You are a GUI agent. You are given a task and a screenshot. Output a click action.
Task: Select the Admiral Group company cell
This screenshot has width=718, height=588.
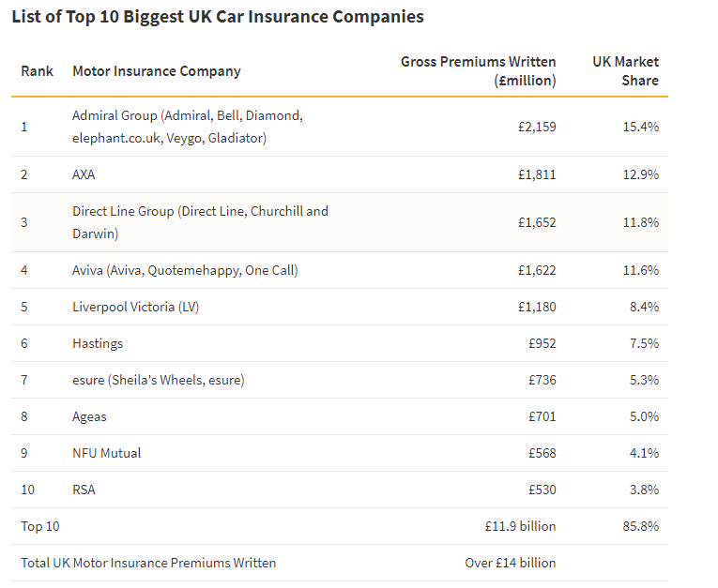click(188, 127)
